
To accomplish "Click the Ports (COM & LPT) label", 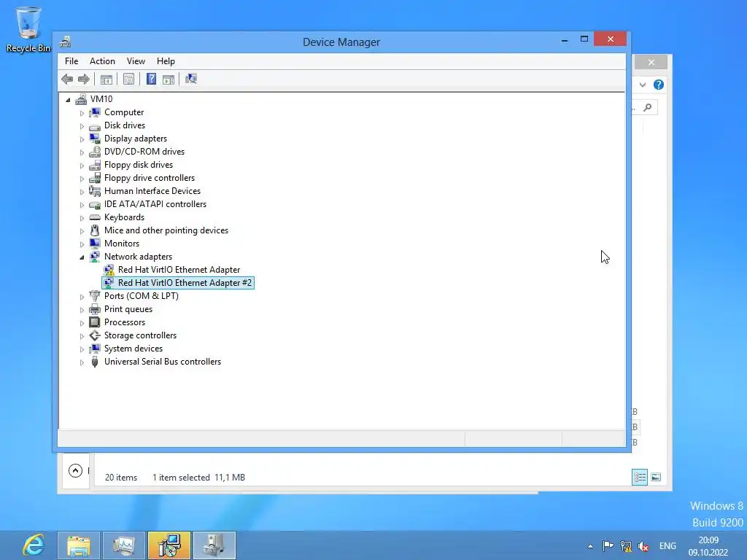I will 142,296.
